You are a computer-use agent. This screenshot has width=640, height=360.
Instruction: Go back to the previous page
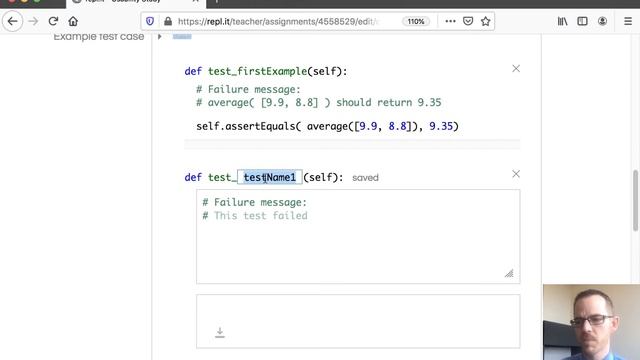(x=12, y=21)
